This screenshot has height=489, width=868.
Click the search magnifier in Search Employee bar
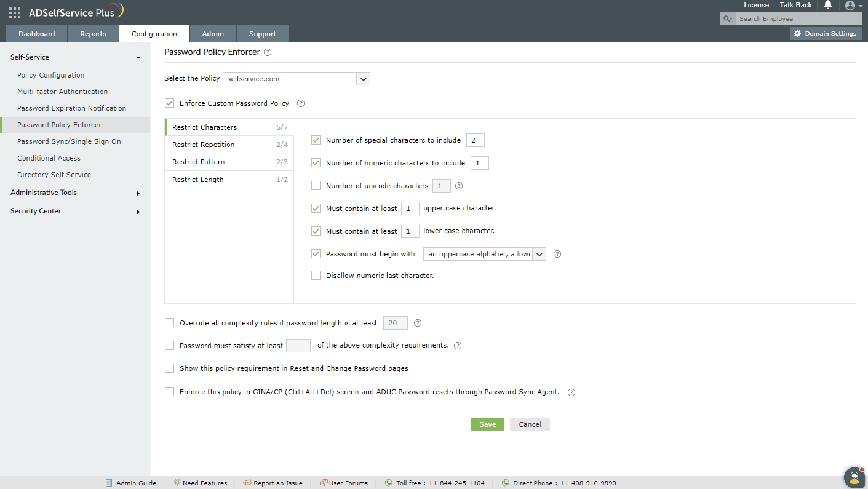point(727,18)
